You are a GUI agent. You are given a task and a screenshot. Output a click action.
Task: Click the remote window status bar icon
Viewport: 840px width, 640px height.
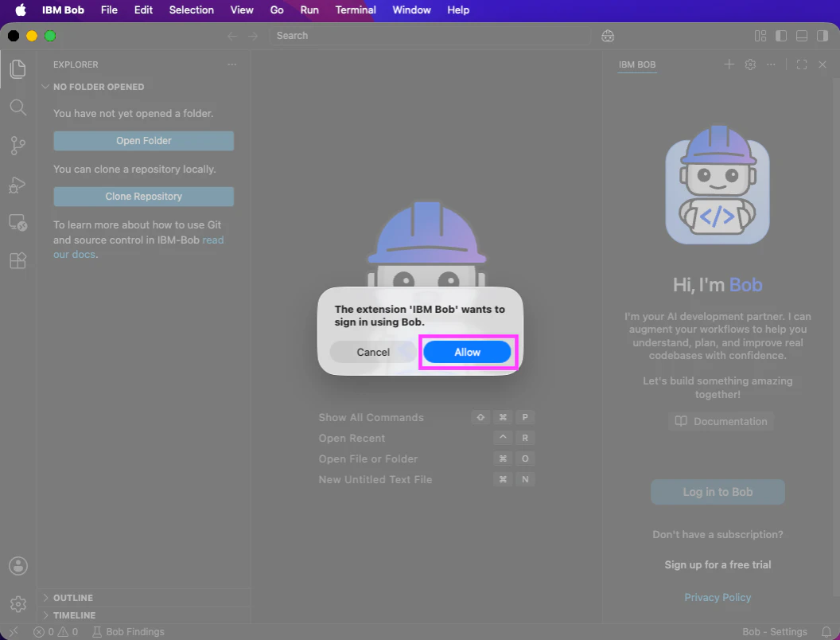point(14,632)
